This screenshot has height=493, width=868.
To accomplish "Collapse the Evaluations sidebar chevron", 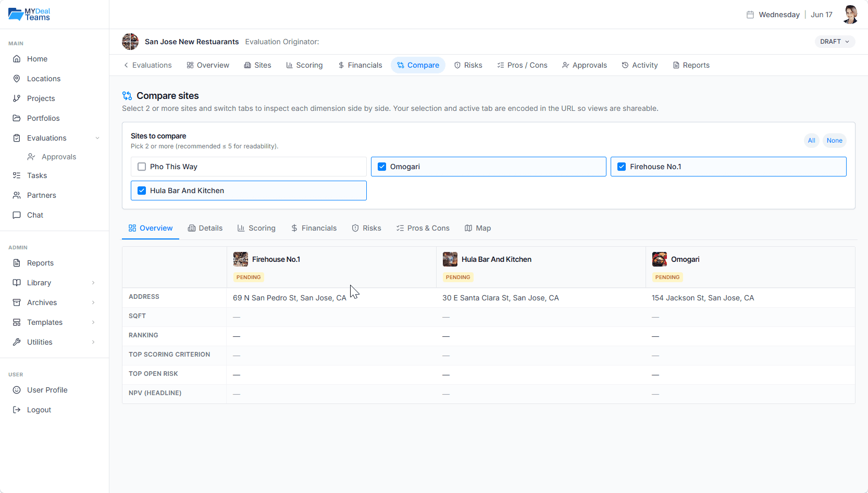I will pyautogui.click(x=97, y=138).
